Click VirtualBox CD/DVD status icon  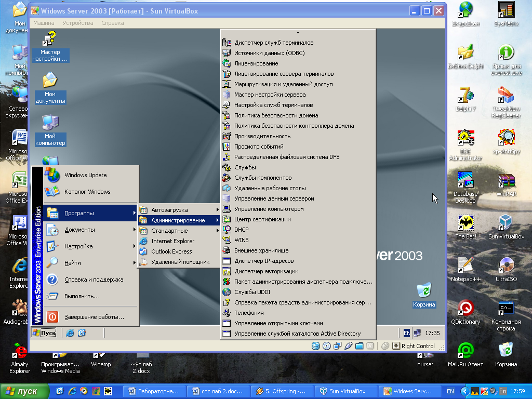[x=326, y=346]
